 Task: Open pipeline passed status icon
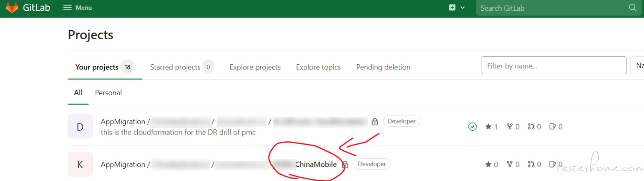[472, 127]
